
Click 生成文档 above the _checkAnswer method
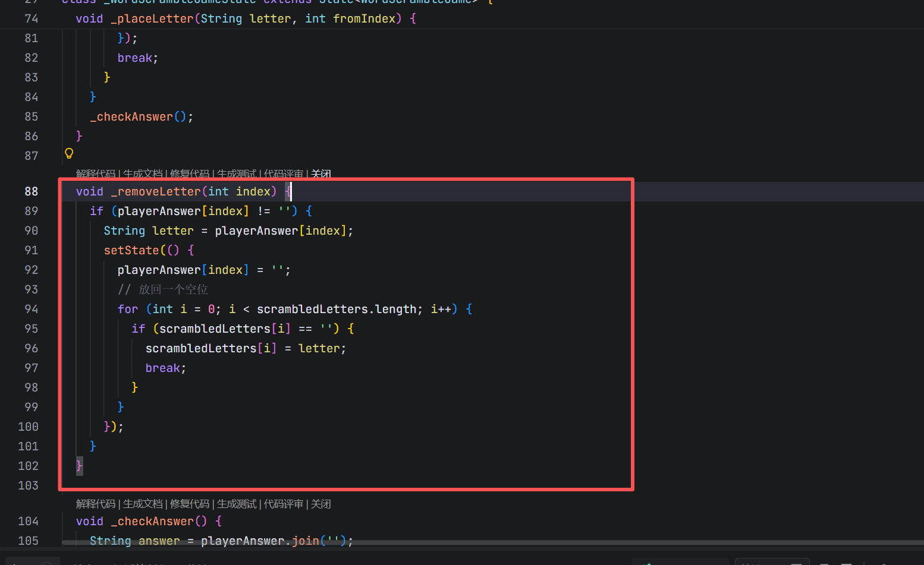[x=143, y=504]
